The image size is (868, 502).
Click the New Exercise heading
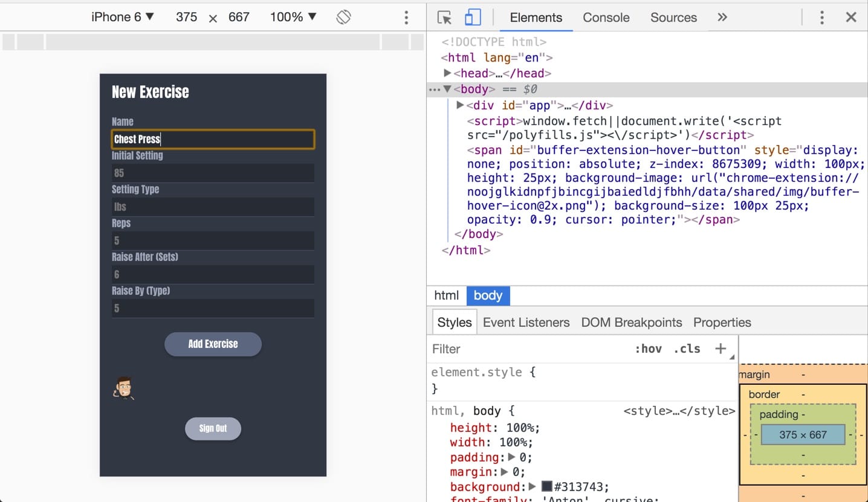click(x=151, y=92)
